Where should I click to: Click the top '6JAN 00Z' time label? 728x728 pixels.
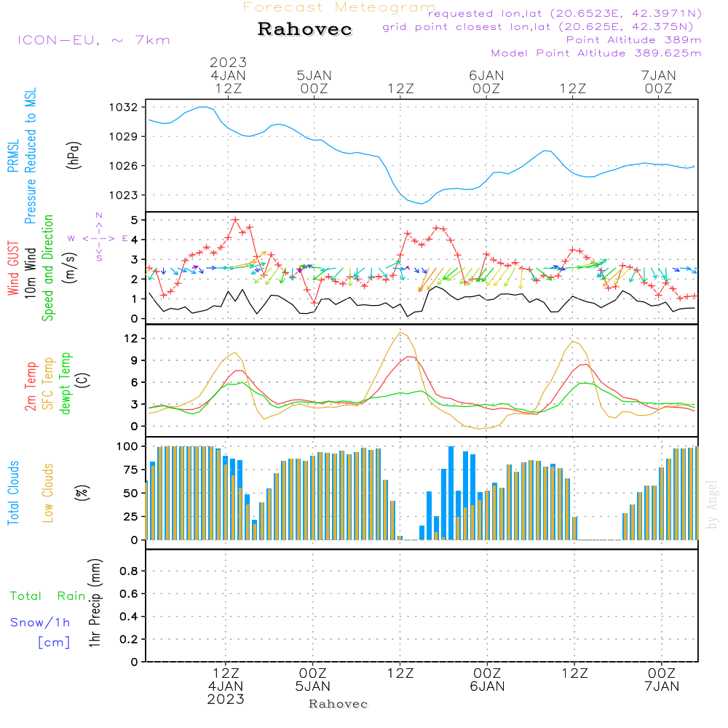point(486,82)
